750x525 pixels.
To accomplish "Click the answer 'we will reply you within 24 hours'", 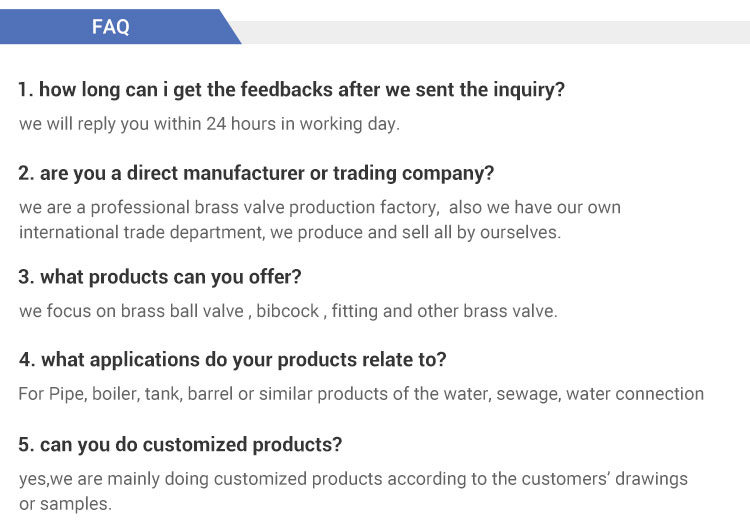I will [x=209, y=125].
